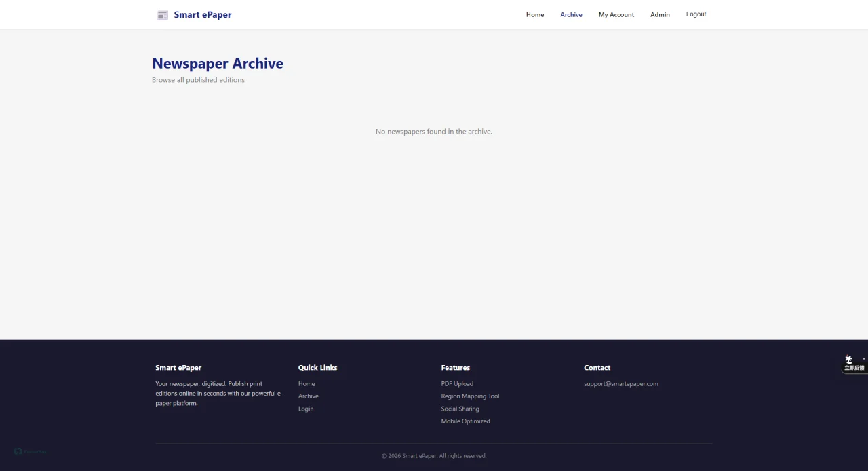Select 'Browse all published editions' subtitle
The width and height of the screenshot is (868, 471).
click(x=198, y=80)
